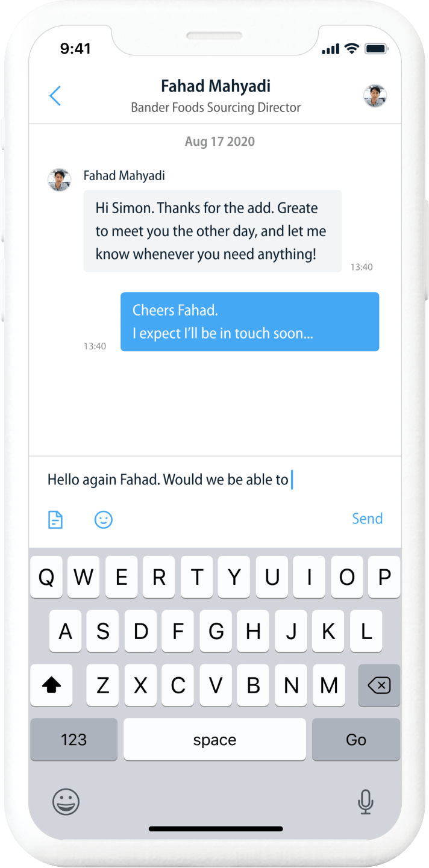Tap the 'Hi Simon' received message bubble
The width and height of the screenshot is (429, 868).
(213, 231)
